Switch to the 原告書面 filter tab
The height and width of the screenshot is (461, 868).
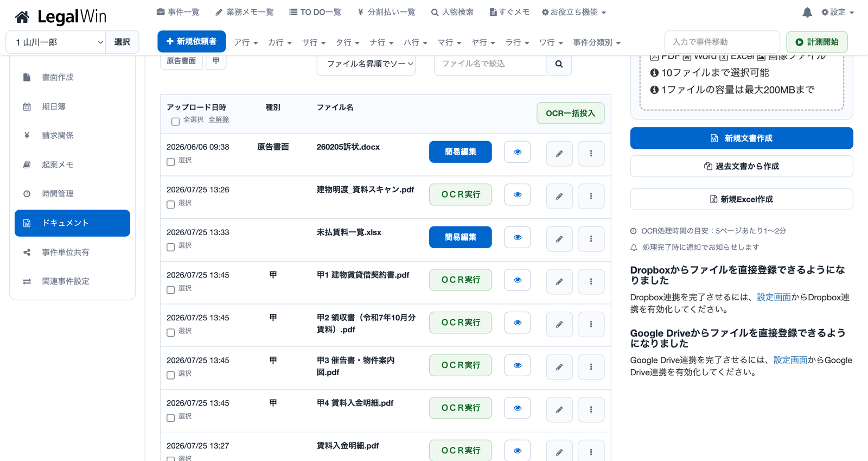click(181, 61)
